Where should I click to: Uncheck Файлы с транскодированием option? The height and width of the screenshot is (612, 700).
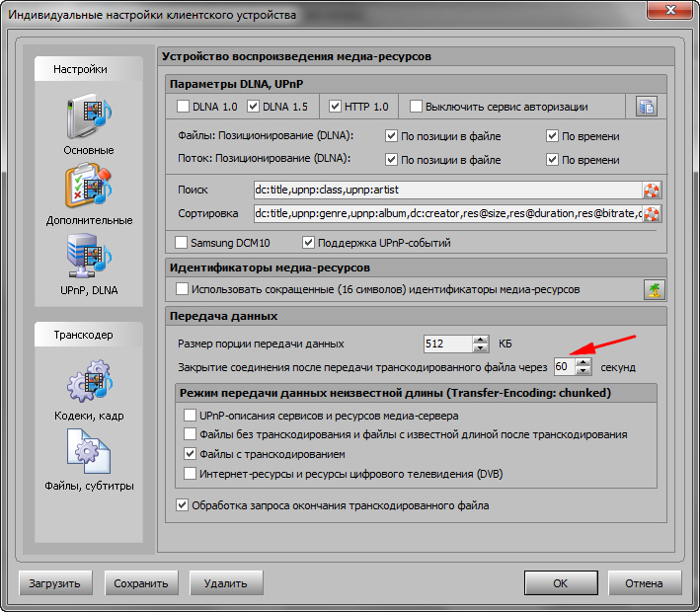click(191, 454)
